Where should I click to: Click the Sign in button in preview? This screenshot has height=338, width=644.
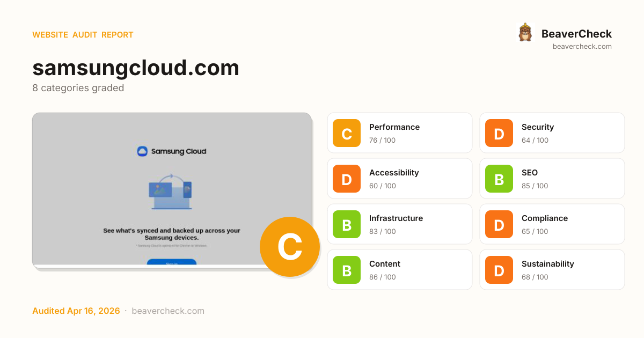click(x=172, y=262)
